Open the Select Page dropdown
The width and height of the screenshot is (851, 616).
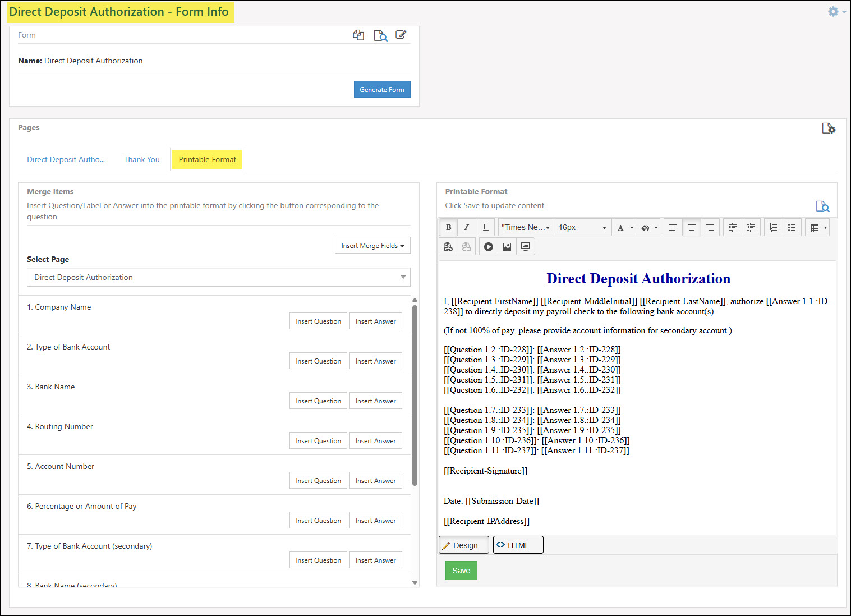219,277
